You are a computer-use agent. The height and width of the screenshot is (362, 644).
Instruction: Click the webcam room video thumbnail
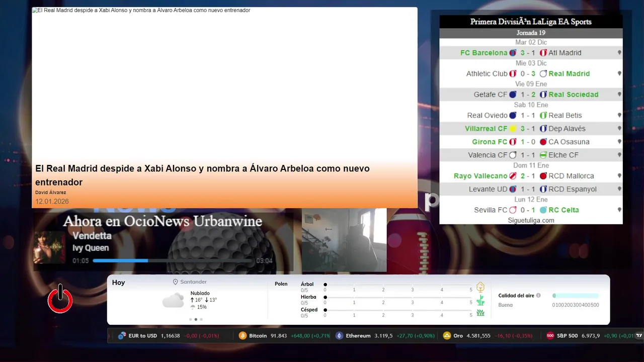click(344, 240)
